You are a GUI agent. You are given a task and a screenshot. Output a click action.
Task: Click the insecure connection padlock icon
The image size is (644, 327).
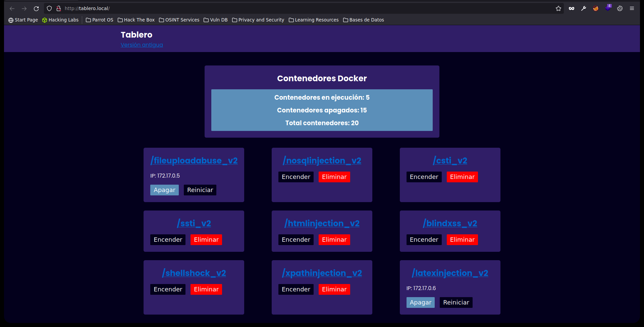(x=59, y=8)
